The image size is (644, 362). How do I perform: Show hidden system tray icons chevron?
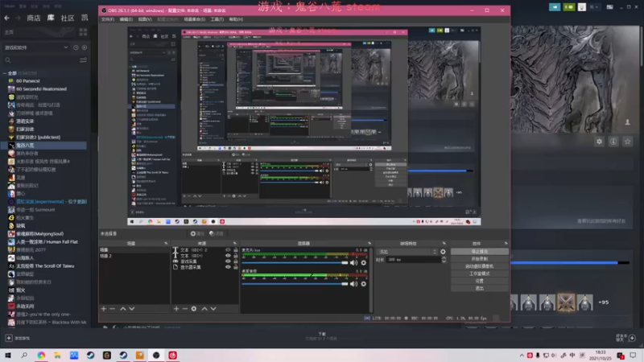coord(522,356)
